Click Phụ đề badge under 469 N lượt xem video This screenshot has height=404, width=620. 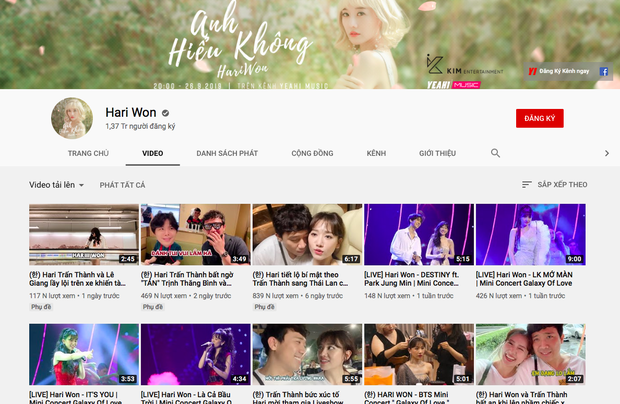tap(153, 307)
